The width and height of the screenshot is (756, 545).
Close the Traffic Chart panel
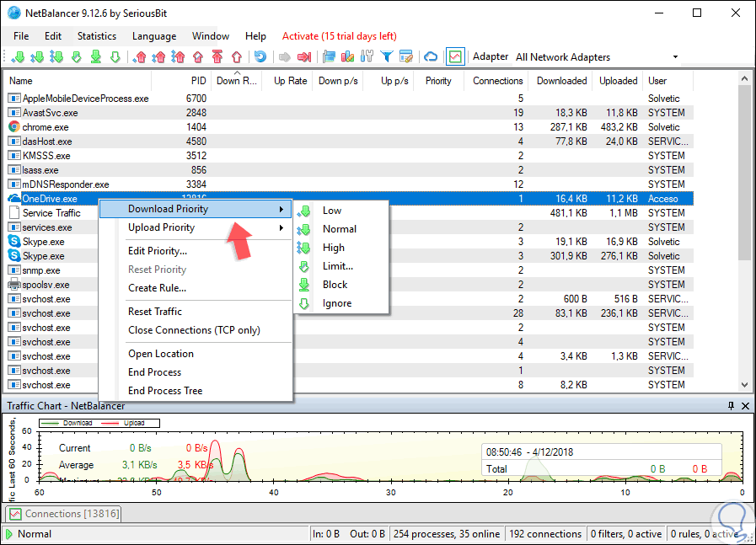point(745,406)
